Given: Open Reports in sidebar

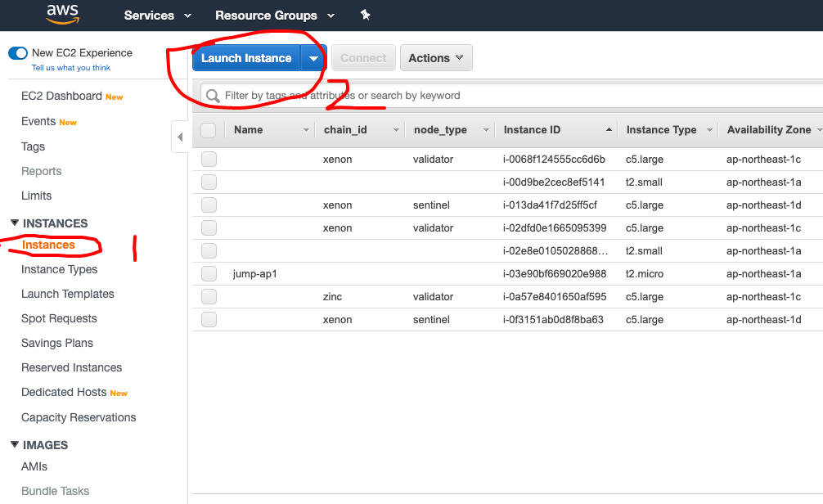Looking at the screenshot, I should pyautogui.click(x=41, y=171).
